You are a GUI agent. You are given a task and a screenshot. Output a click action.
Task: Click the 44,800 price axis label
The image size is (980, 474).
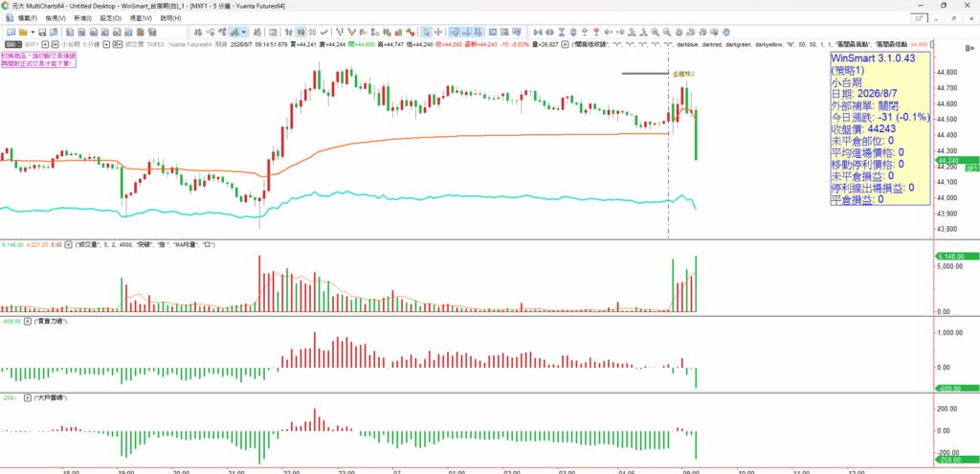coord(948,73)
